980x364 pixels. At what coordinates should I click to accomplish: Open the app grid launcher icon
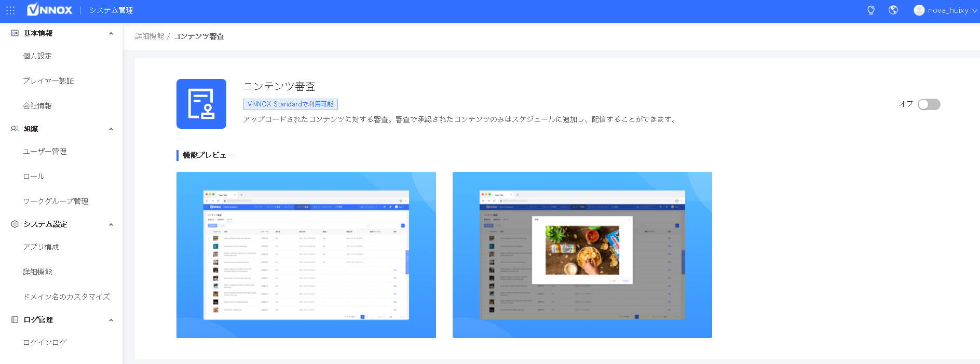point(10,10)
